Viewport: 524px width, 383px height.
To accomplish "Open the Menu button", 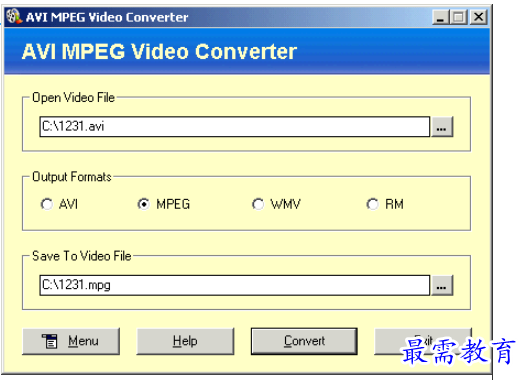I will coord(71,341).
